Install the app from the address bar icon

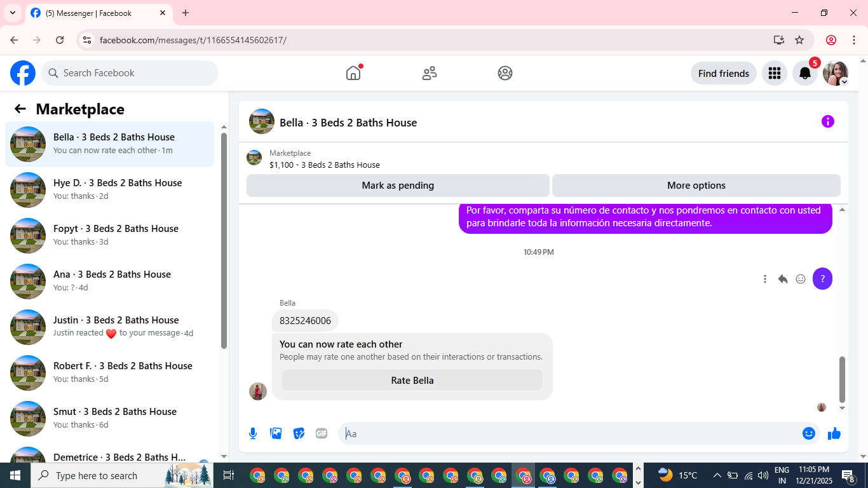pos(779,40)
